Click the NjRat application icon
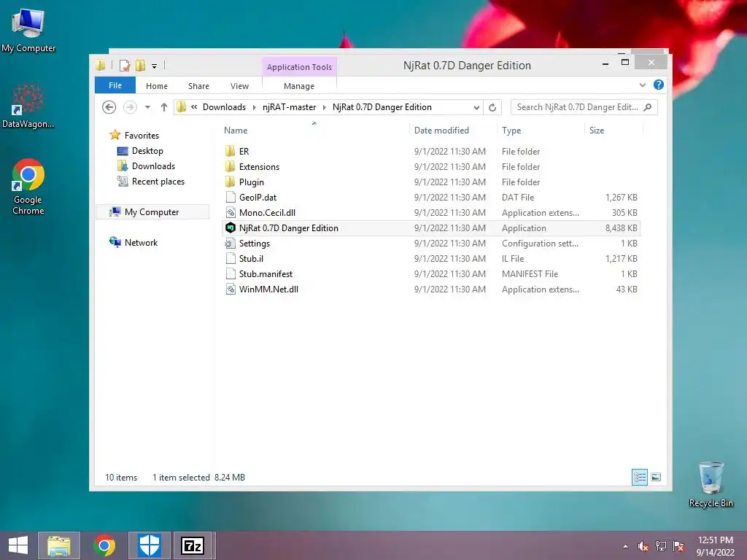Viewport: 747px width, 560px height. (231, 228)
